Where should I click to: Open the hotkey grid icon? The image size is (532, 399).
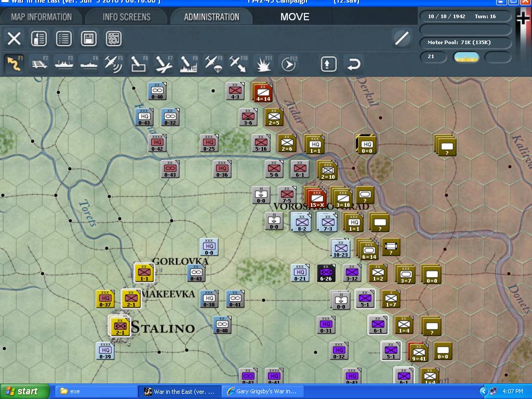click(x=114, y=38)
